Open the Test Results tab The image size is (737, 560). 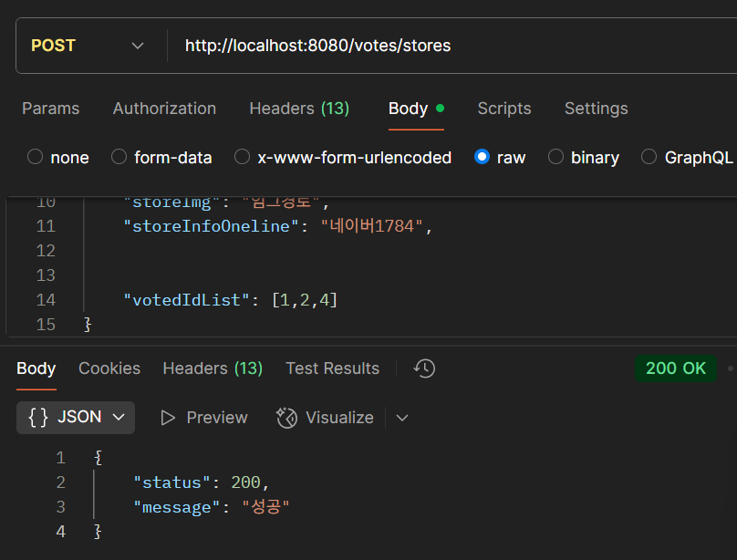tap(332, 368)
